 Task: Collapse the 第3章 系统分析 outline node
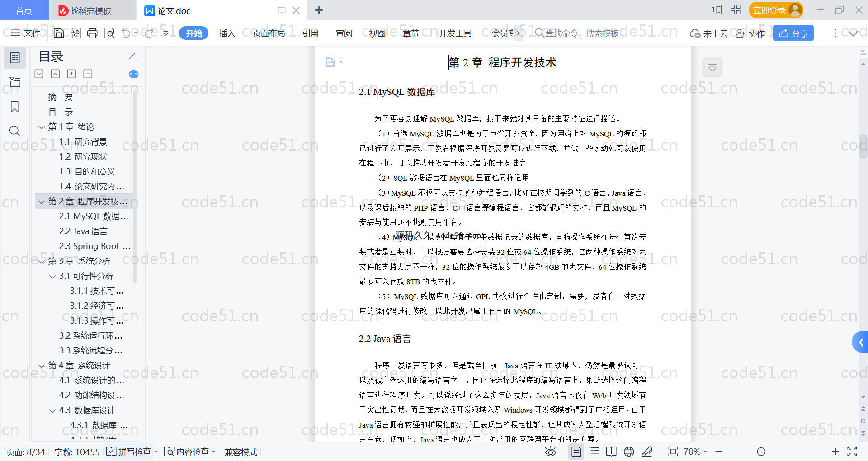42,262
